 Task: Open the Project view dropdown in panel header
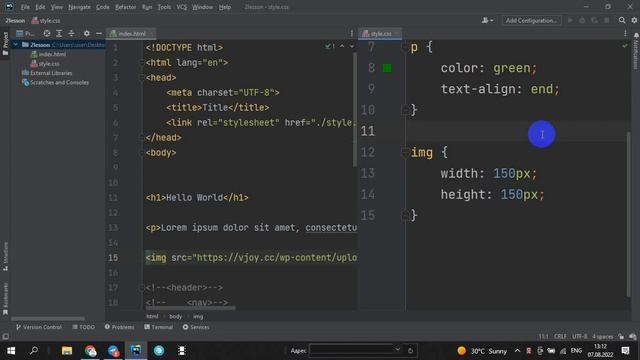[26, 33]
